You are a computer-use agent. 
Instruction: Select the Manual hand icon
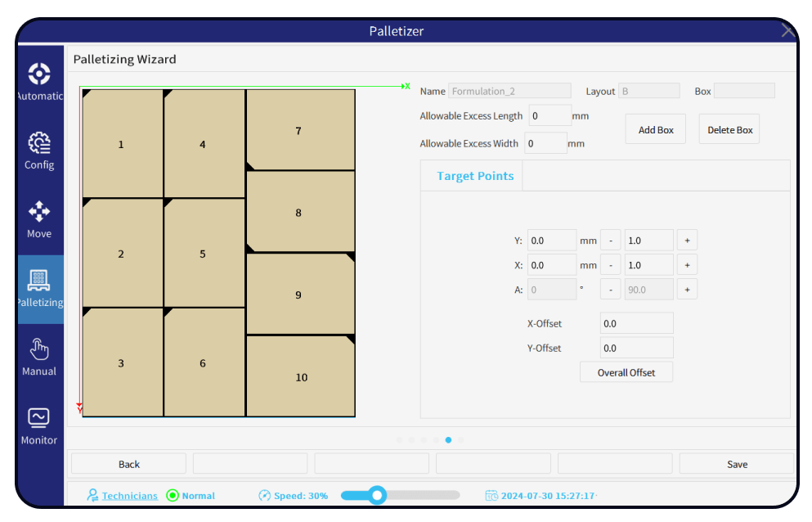click(x=39, y=350)
